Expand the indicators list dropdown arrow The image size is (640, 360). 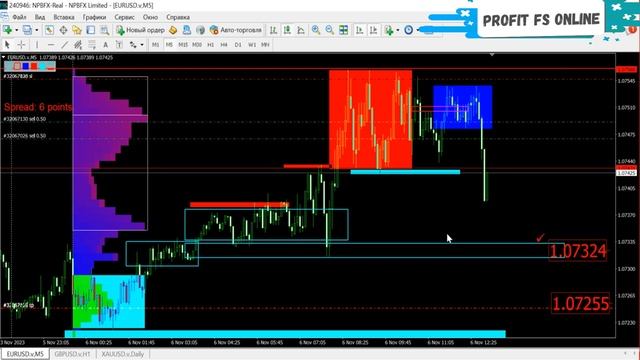coord(398,30)
